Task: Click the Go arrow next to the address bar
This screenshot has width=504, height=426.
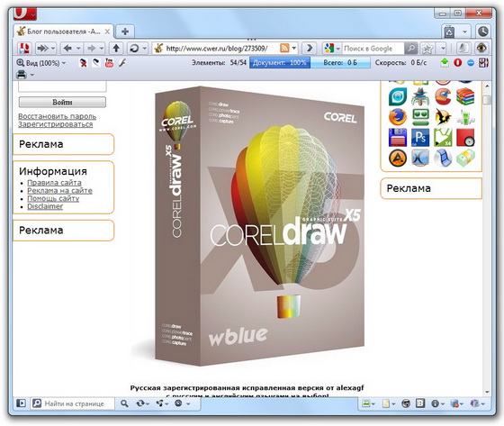Action: pyautogui.click(x=309, y=49)
